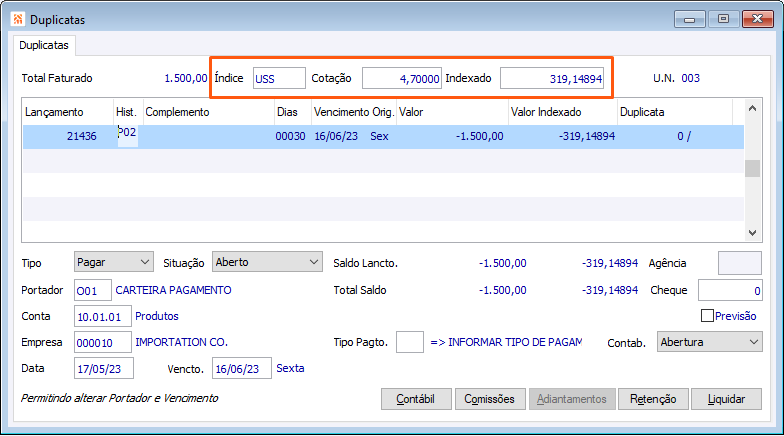Click the Data field with 17/05/23

[x=104, y=368]
